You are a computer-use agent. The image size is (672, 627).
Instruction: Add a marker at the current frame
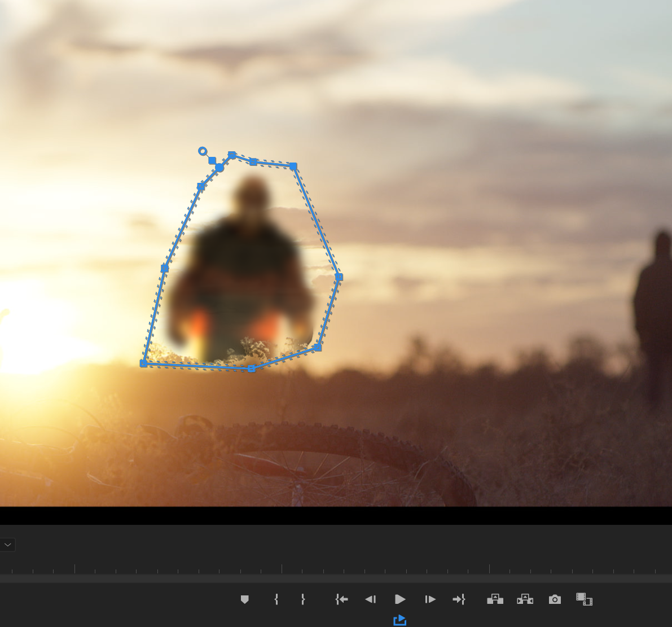pos(245,599)
